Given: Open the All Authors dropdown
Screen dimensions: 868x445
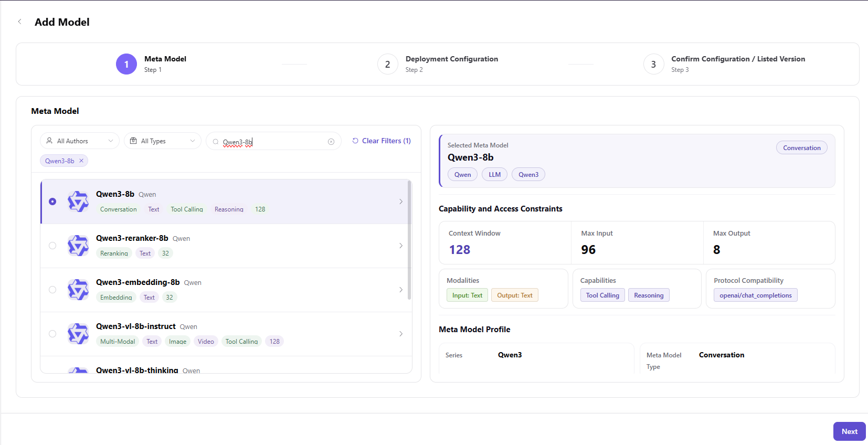Looking at the screenshot, I should pyautogui.click(x=80, y=141).
